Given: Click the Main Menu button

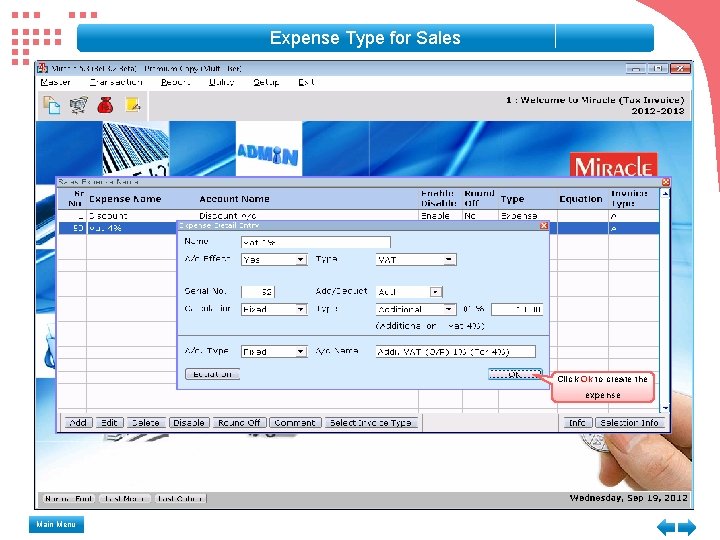Looking at the screenshot, I should (x=56, y=524).
